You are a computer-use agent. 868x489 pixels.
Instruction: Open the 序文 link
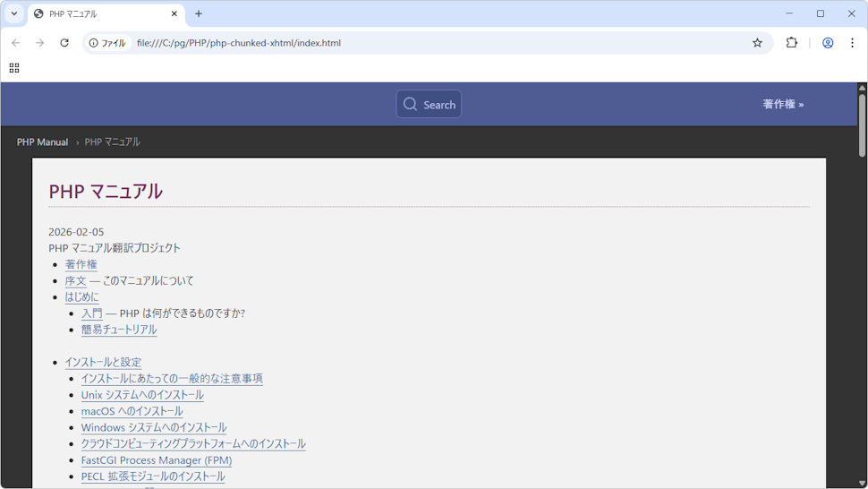pos(75,281)
